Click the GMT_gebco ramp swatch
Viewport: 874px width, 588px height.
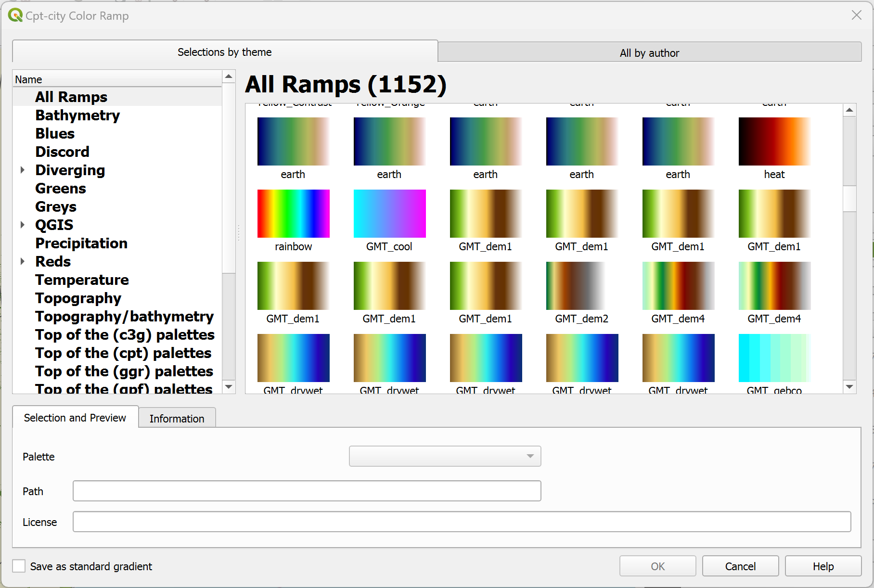click(x=774, y=358)
